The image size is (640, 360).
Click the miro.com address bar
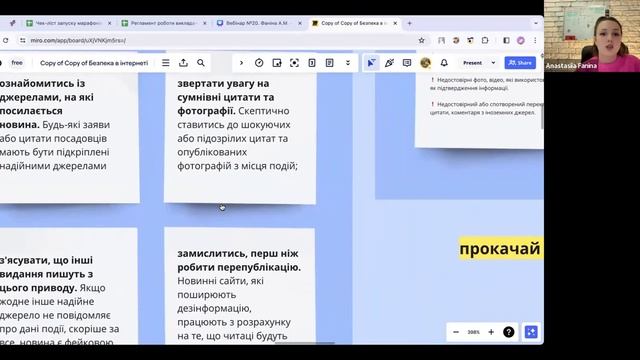coord(220,40)
